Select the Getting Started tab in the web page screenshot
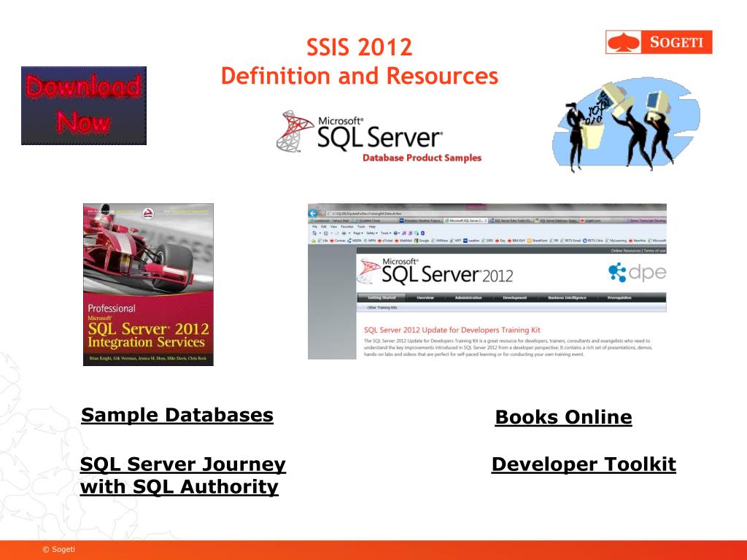The width and height of the screenshot is (747, 560). [x=382, y=297]
